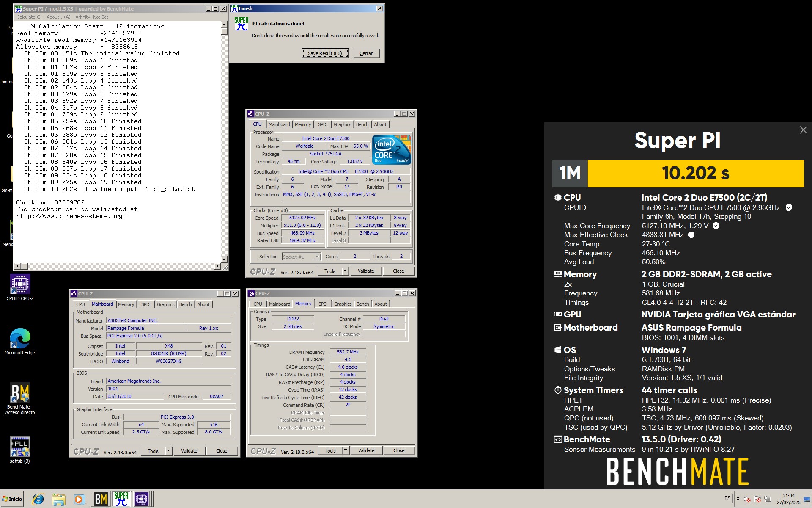This screenshot has width=812, height=508.
Task: Click Super PI vertical scrollbar down arrow
Action: click(224, 259)
